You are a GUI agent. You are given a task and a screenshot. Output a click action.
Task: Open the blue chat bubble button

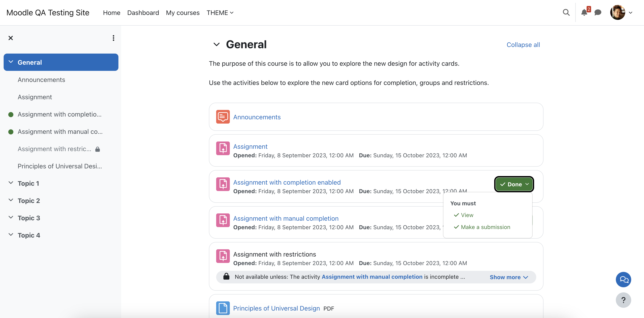click(623, 280)
